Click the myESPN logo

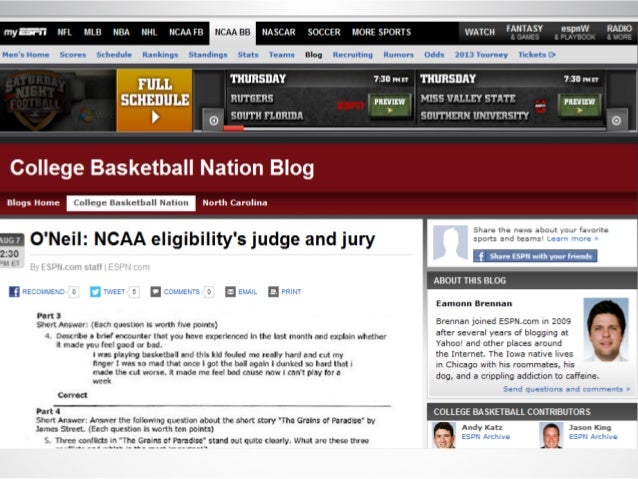pyautogui.click(x=25, y=32)
